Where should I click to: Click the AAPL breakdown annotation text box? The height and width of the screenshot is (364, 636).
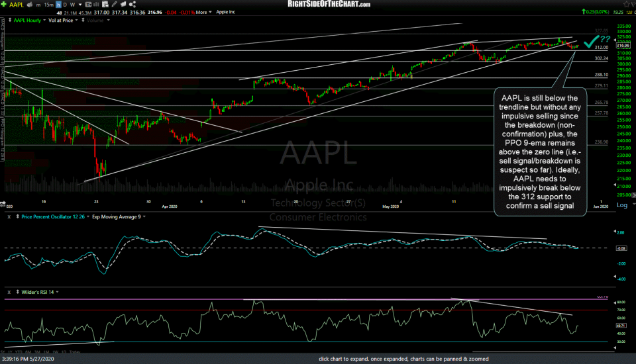click(x=540, y=152)
